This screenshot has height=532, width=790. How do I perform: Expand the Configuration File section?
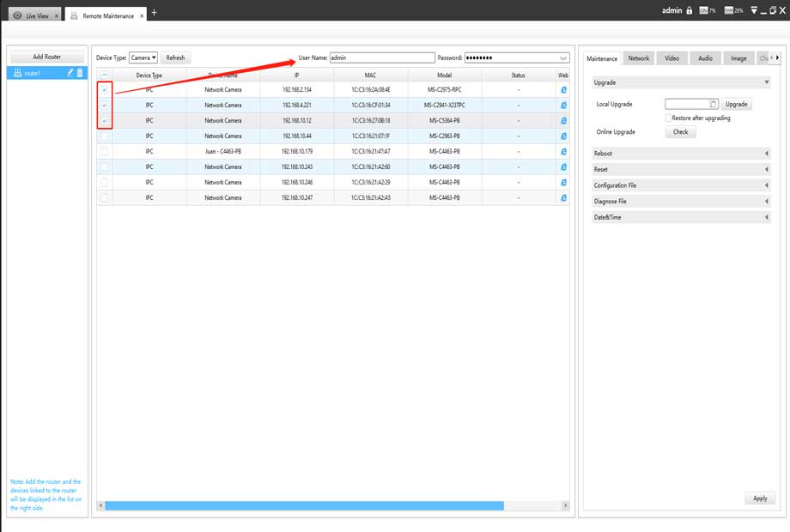tap(682, 185)
